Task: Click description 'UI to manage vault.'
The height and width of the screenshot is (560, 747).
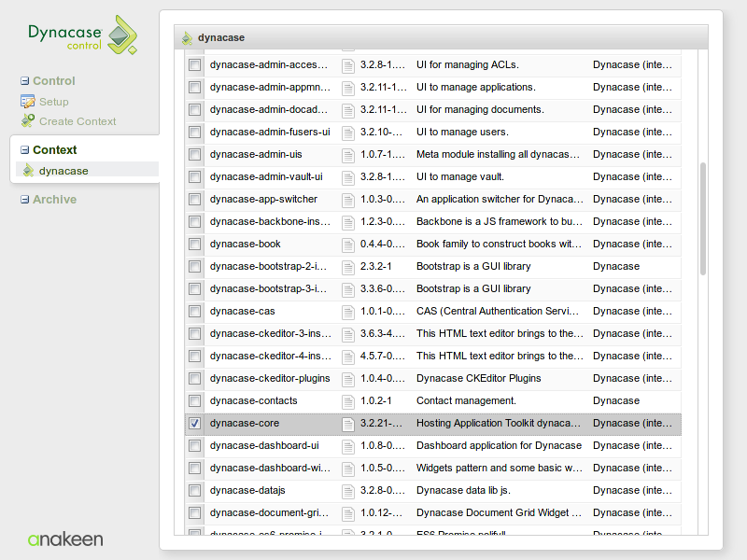Action: point(460,176)
